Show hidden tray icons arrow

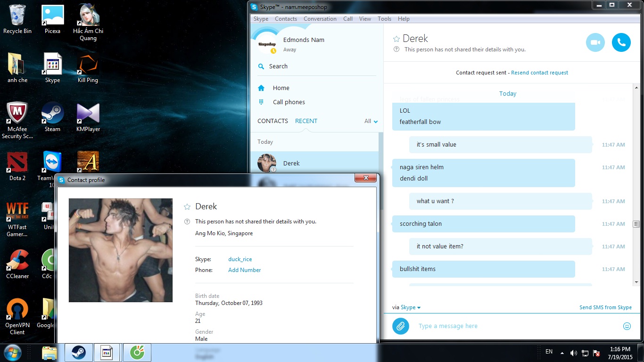(x=562, y=353)
